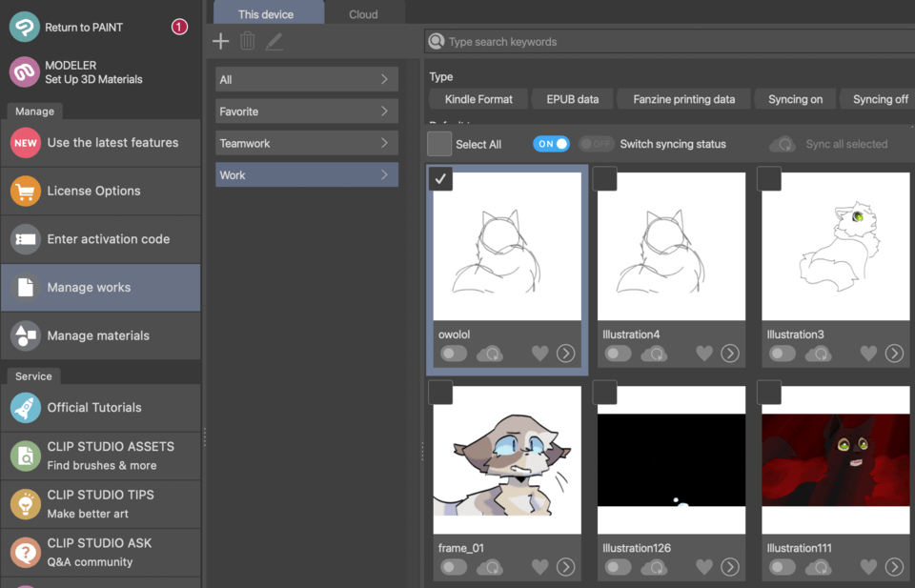Click cloud sync icon on Illustration4
This screenshot has width=915, height=588.
coord(654,354)
